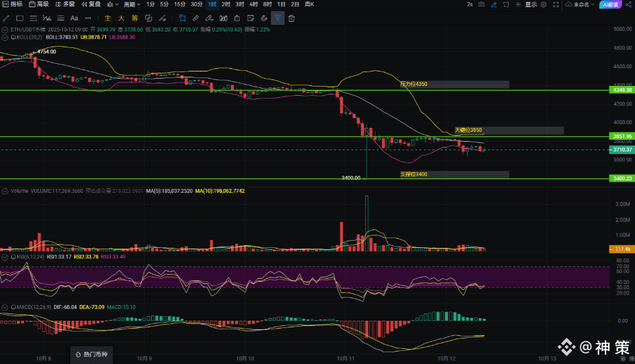
Task: Open the 热门币种 popular coins button
Action: click(x=93, y=354)
